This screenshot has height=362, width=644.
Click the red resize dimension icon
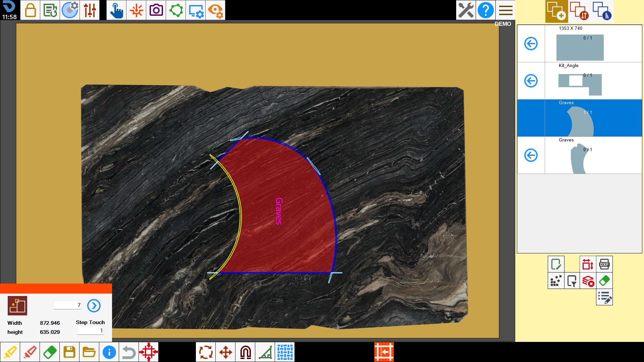(588, 264)
